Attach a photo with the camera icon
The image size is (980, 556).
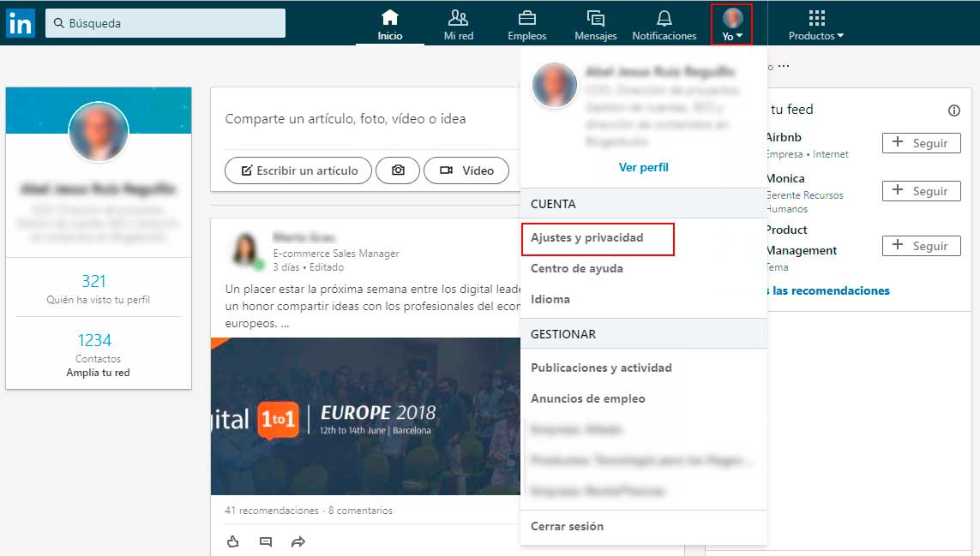(398, 170)
